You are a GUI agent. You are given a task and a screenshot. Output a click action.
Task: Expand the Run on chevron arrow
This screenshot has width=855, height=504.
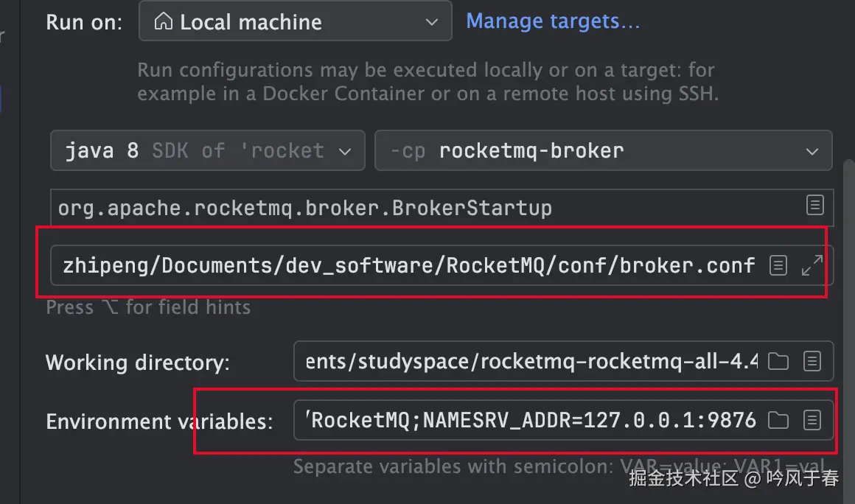point(432,23)
